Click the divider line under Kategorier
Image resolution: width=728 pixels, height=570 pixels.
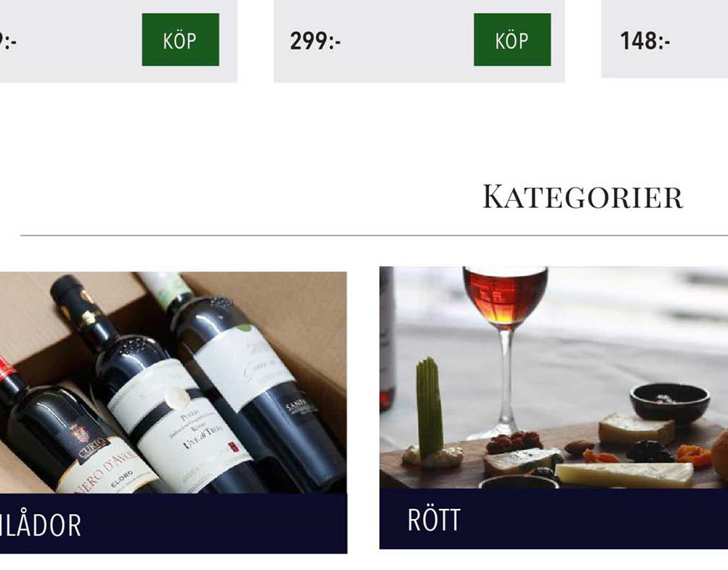tap(373, 236)
